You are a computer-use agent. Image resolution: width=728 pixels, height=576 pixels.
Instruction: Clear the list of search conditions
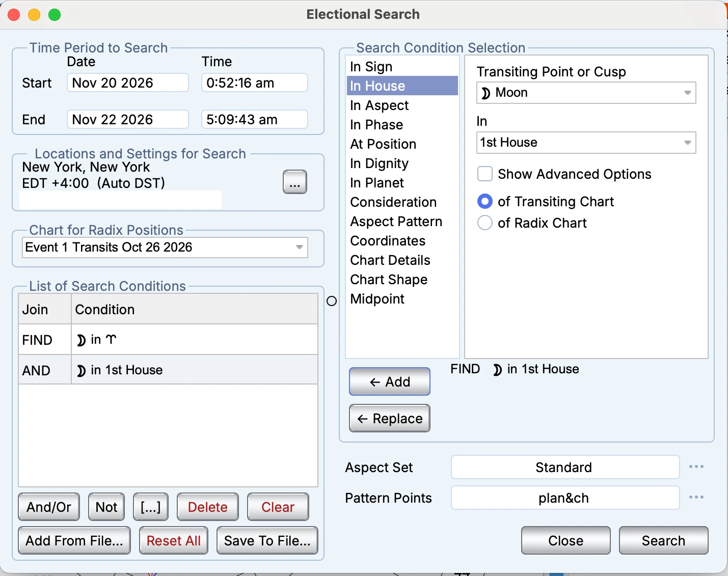(x=278, y=507)
